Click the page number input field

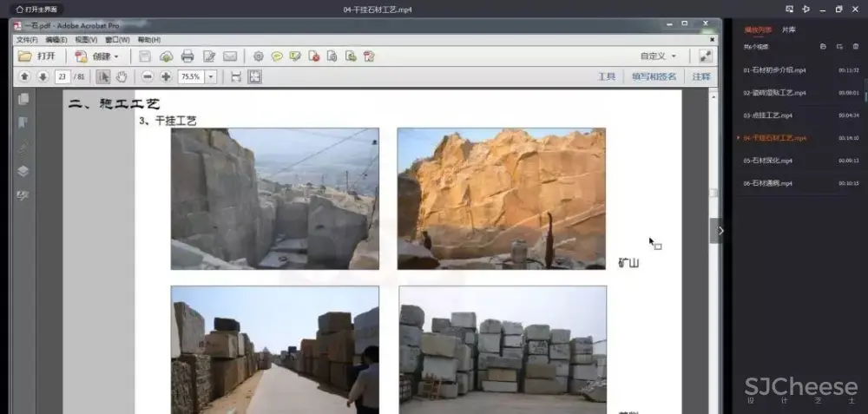tap(62, 76)
